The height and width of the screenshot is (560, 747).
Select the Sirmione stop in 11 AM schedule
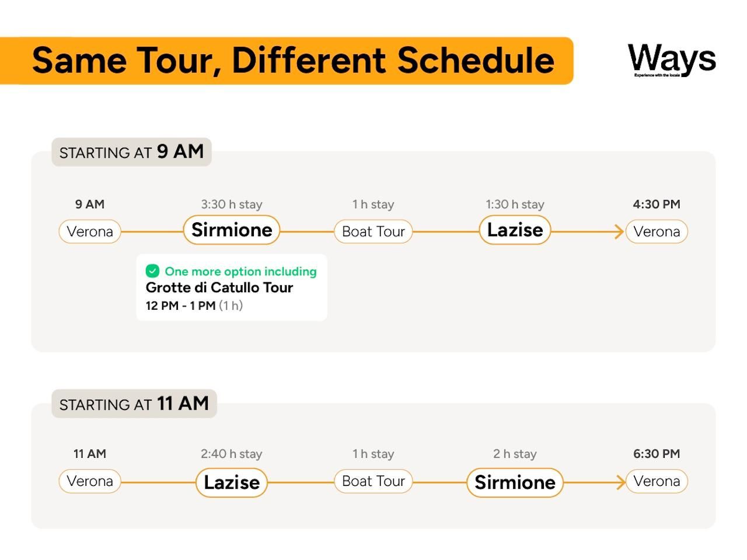coord(515,482)
